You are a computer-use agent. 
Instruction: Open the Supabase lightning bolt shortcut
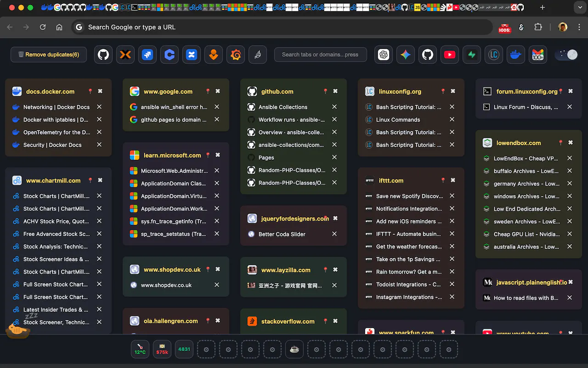472,55
